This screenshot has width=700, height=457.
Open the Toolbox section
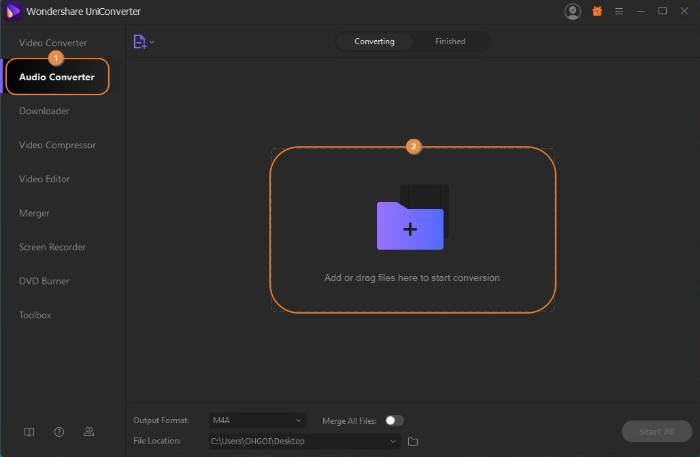35,315
